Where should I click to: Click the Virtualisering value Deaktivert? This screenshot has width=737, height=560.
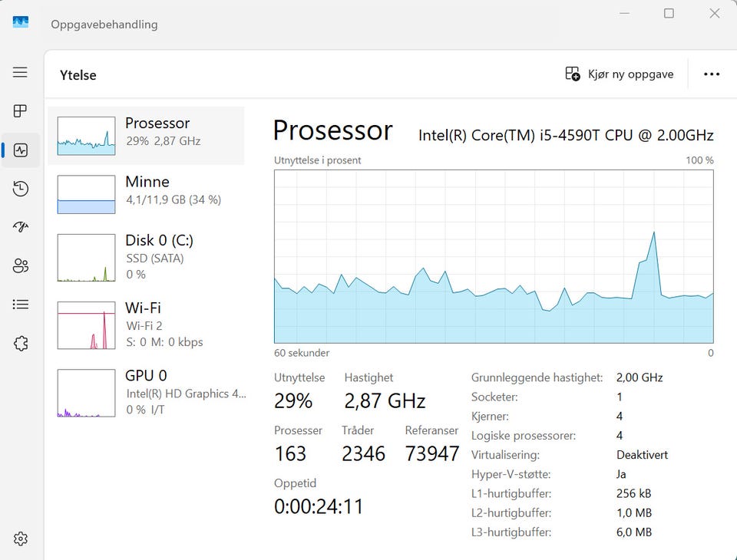642,455
